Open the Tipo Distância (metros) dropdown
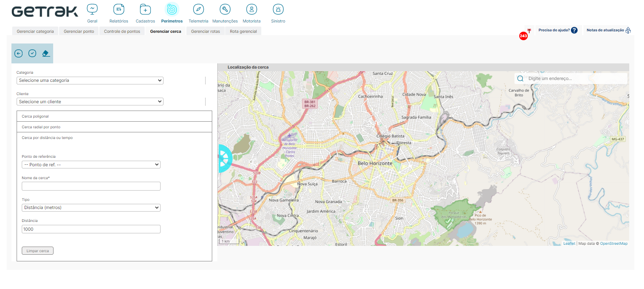Image resolution: width=644 pixels, height=289 pixels. [x=91, y=208]
